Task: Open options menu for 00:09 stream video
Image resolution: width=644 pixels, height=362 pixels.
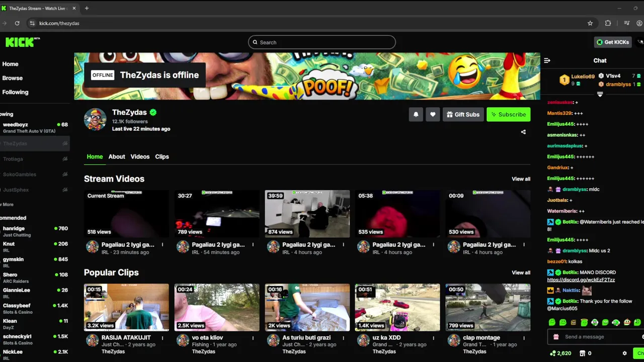Action: click(x=524, y=245)
